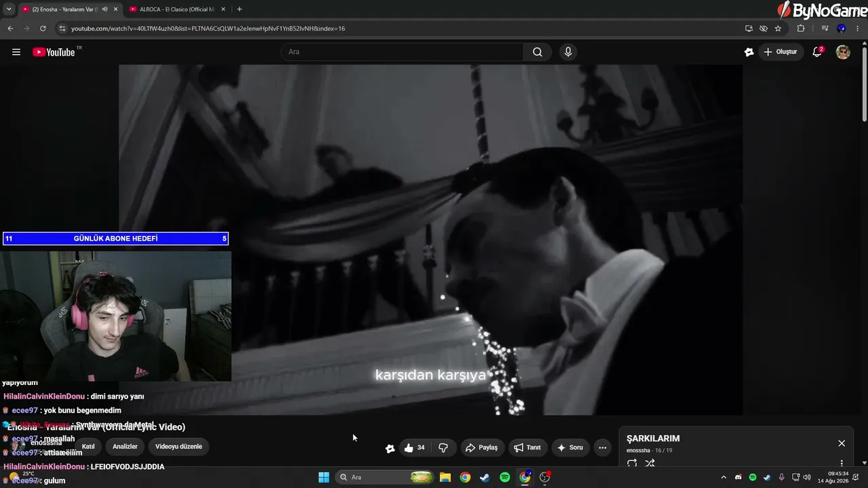Click the Videoyu düzenle button
The height and width of the screenshot is (488, 868).
[x=178, y=447]
